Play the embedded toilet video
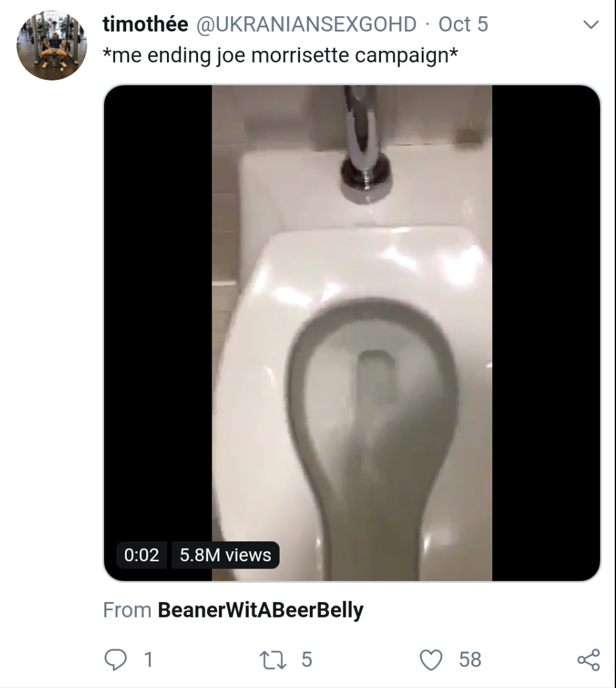 351,333
